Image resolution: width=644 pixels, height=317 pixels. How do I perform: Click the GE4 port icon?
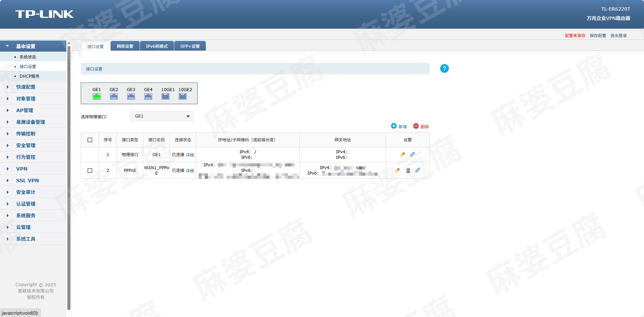(148, 97)
